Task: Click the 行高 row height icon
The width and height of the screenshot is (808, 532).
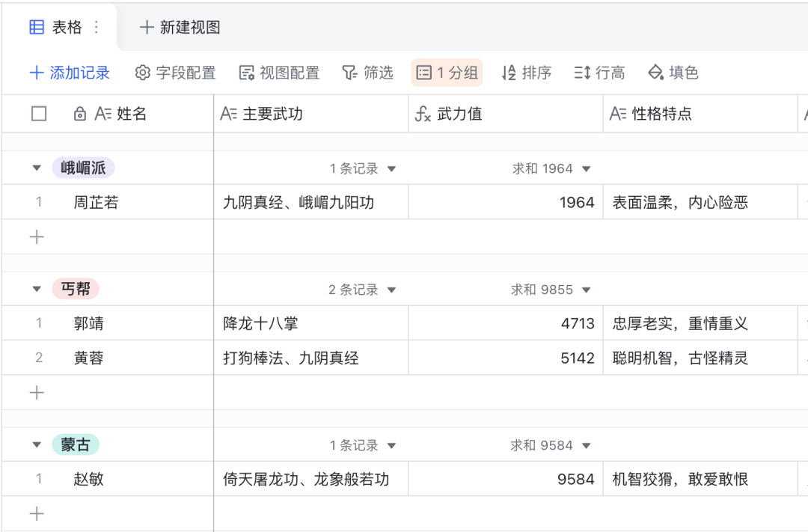Action: click(581, 73)
